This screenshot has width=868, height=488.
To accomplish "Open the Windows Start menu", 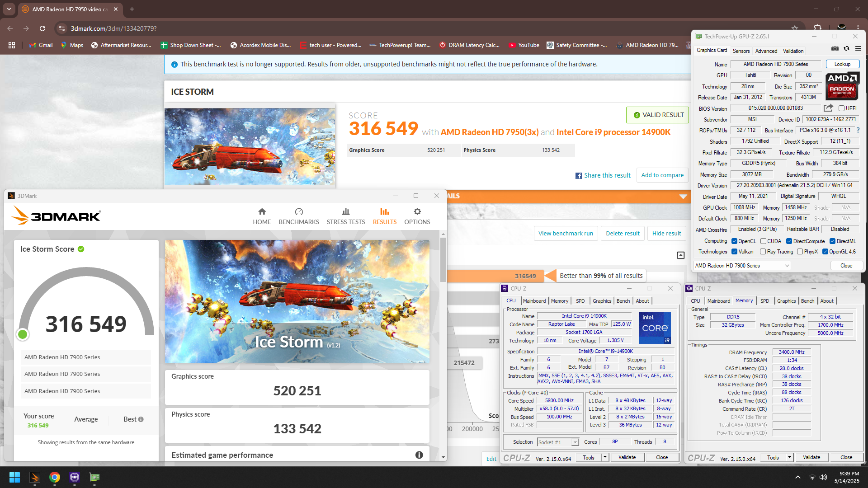I will coord(14,477).
